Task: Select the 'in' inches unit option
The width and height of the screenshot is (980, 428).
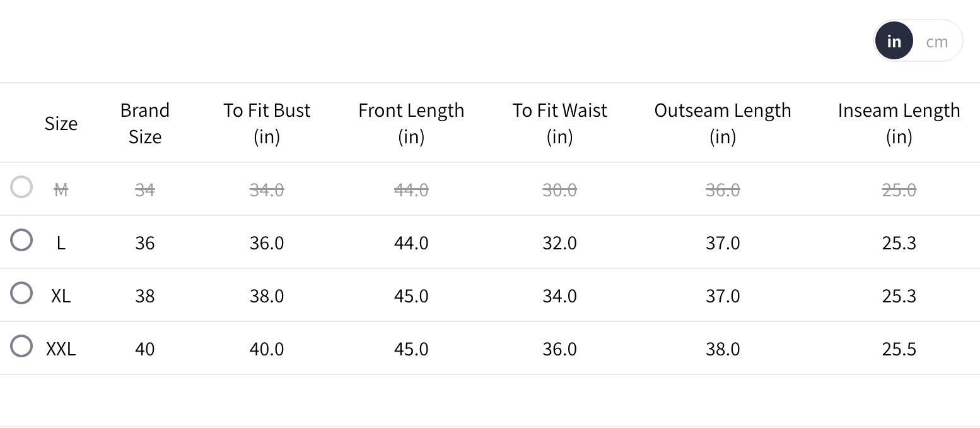Action: (x=894, y=42)
